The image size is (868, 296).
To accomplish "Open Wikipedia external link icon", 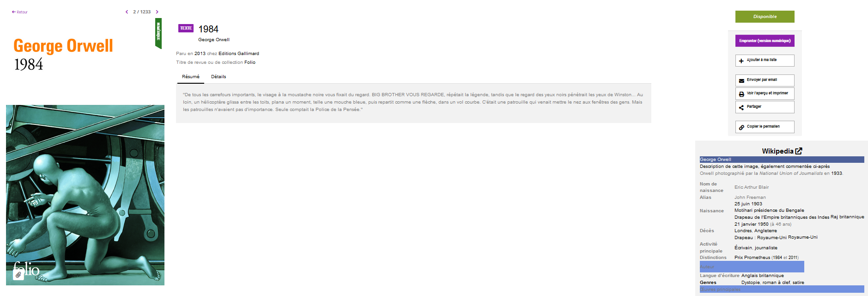I will click(799, 151).
